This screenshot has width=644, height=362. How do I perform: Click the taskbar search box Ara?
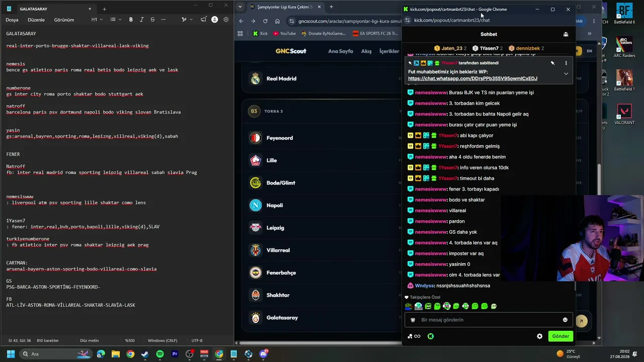click(x=55, y=354)
